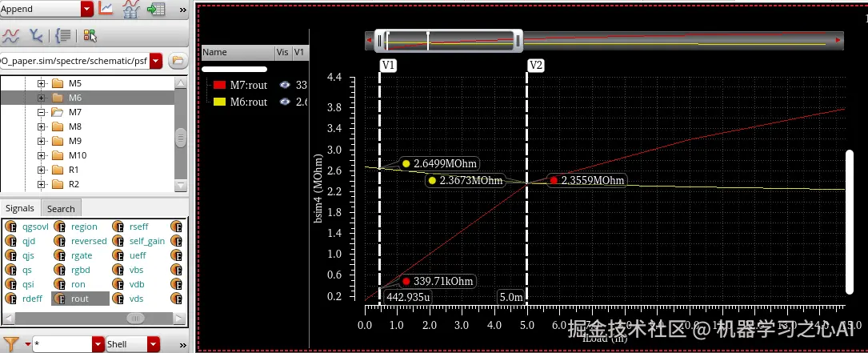
Task: Toggle visibility eye of M7:rout trace
Action: coord(285,85)
